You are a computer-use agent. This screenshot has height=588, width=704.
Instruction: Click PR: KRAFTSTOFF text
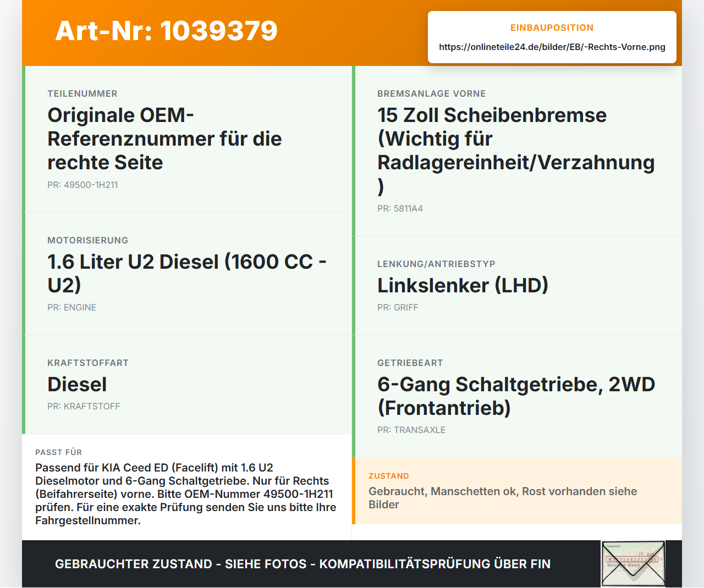(84, 406)
